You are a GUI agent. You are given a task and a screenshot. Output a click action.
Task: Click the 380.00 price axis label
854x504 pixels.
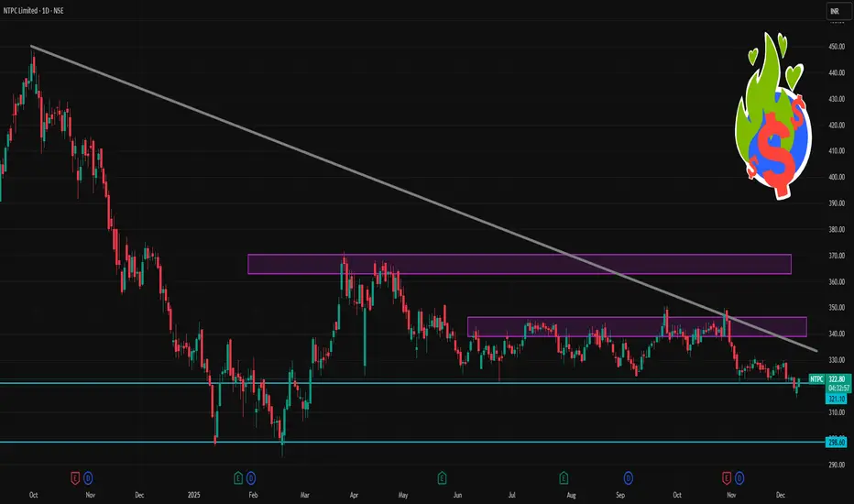click(x=837, y=229)
